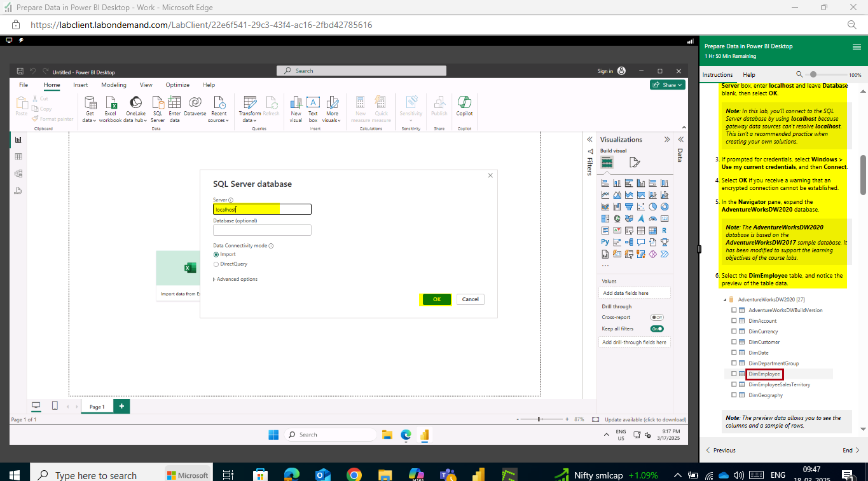Open the Dataverse connector icon

[195, 102]
